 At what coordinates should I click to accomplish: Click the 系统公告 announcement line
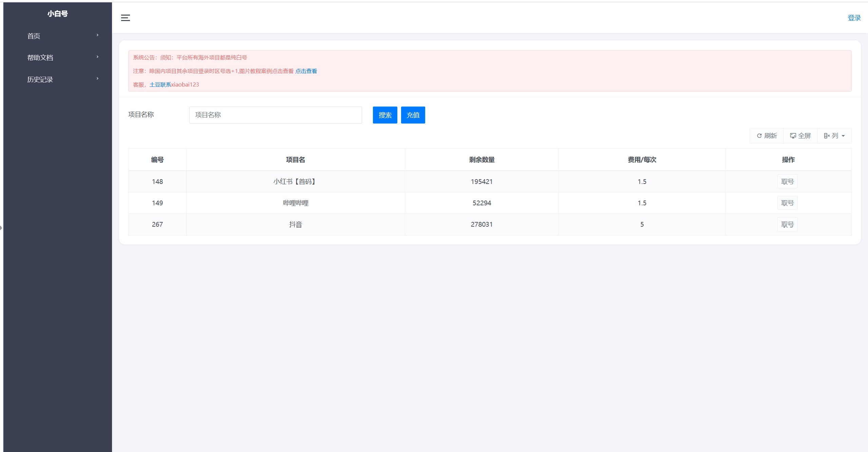pos(190,58)
